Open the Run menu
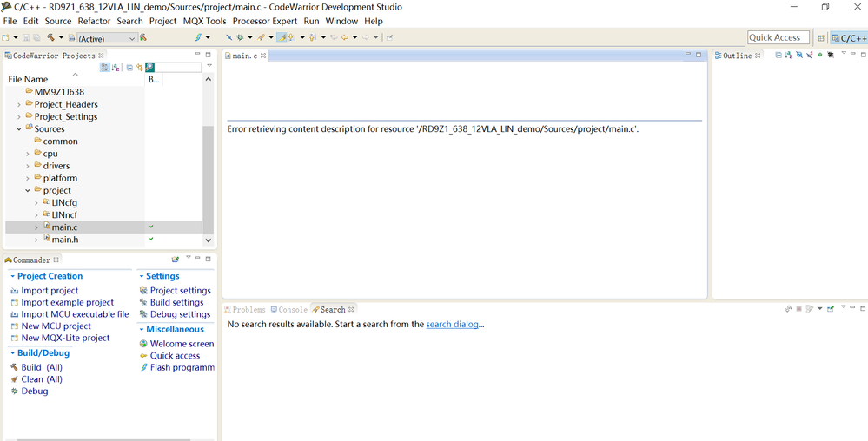The height and width of the screenshot is (441, 868). [x=312, y=21]
